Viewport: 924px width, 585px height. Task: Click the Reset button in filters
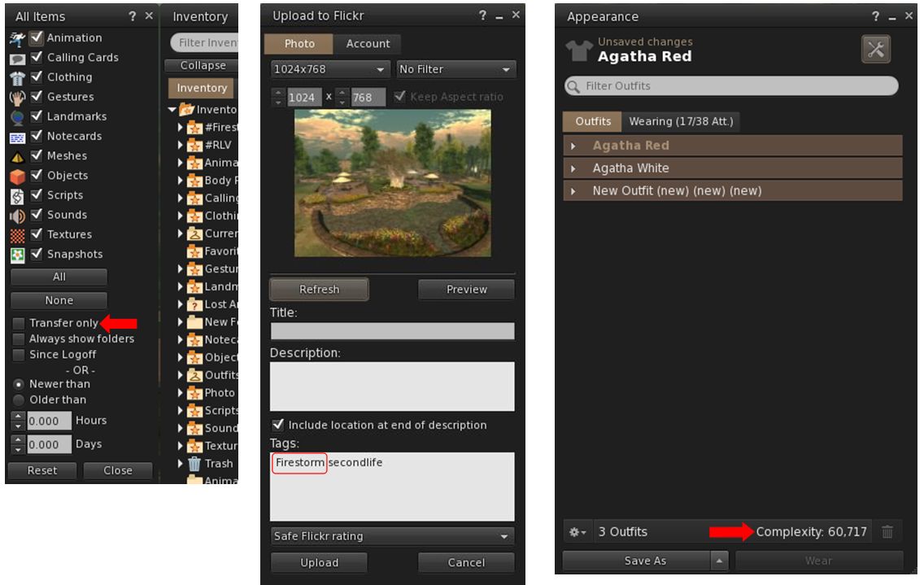click(x=42, y=470)
